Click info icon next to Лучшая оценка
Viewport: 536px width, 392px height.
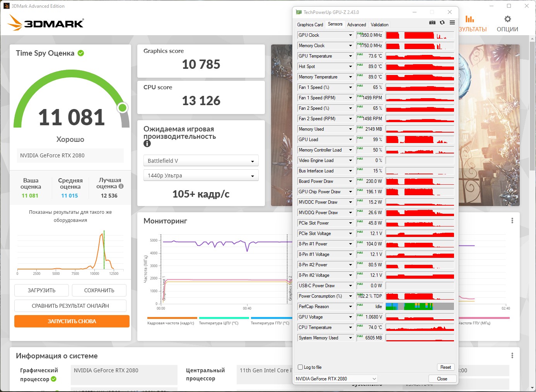(121, 186)
